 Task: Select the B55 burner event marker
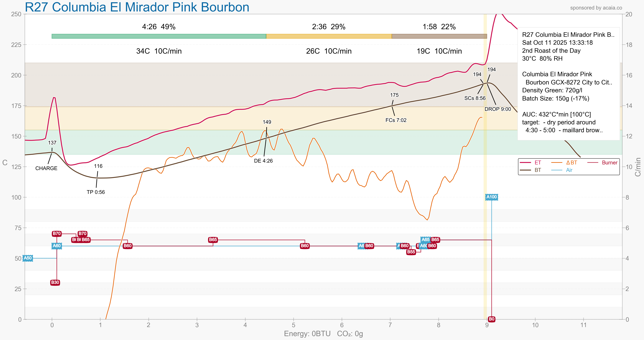coord(411,252)
